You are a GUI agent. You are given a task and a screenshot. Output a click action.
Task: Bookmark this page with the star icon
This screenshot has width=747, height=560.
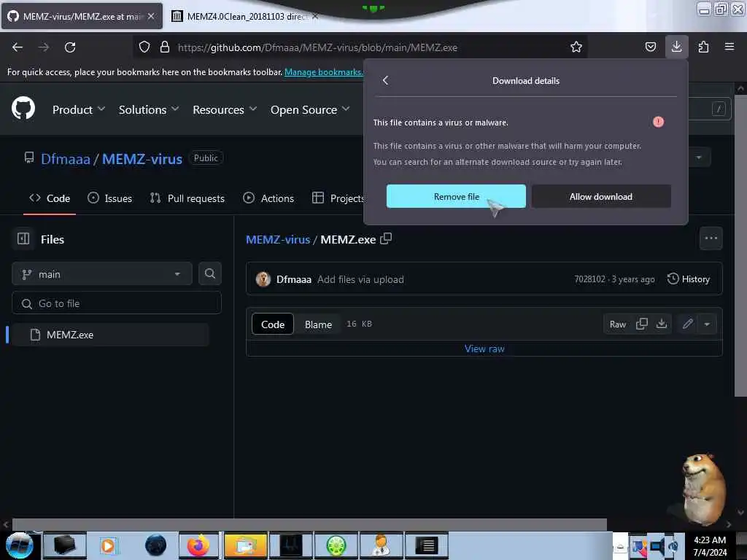[576, 47]
